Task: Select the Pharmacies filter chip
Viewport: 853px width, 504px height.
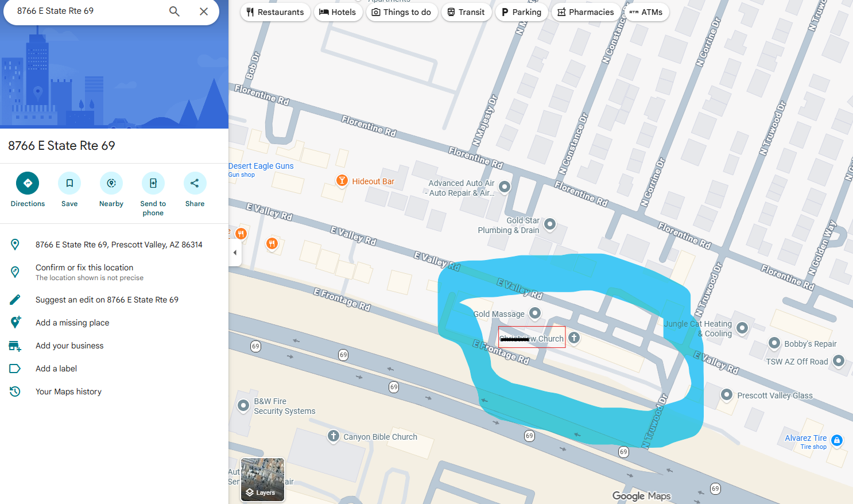Action: point(586,12)
